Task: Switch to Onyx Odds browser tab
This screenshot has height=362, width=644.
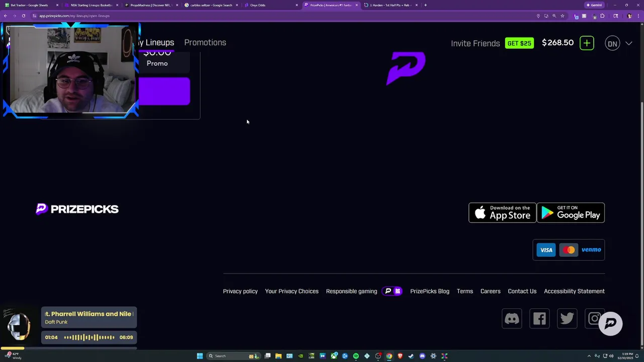Action: point(270,5)
